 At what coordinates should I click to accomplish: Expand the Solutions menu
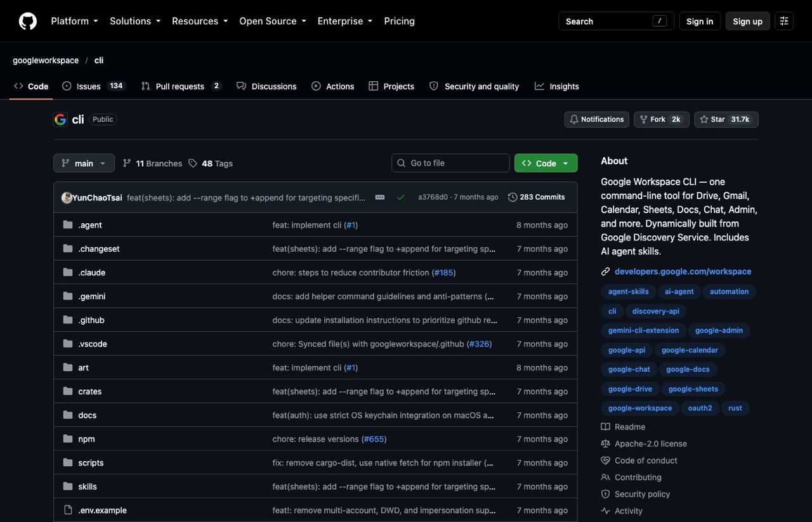tap(135, 21)
